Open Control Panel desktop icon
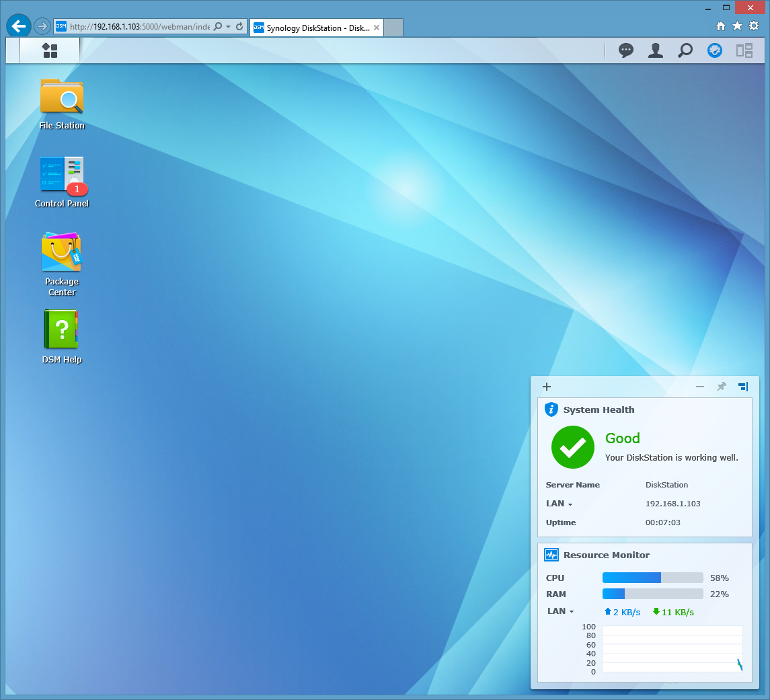Image resolution: width=770 pixels, height=700 pixels. (x=62, y=182)
